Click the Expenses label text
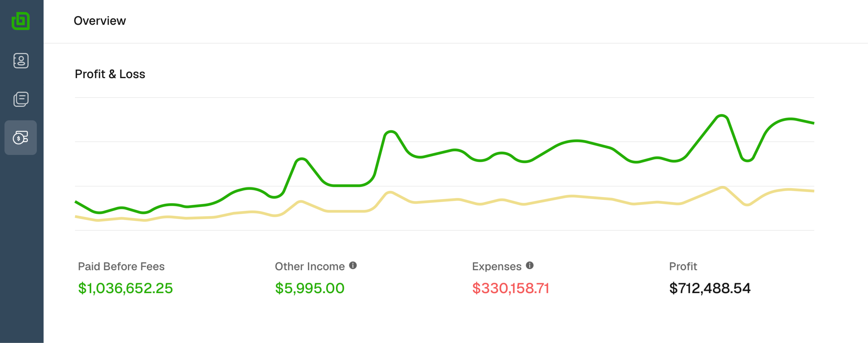Screen dimensions: 868x343 [x=497, y=266]
